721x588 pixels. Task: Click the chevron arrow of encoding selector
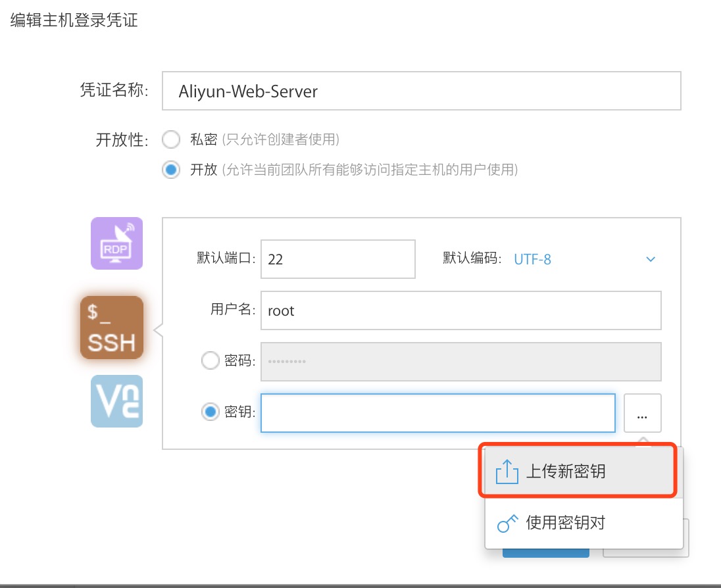pos(651,259)
